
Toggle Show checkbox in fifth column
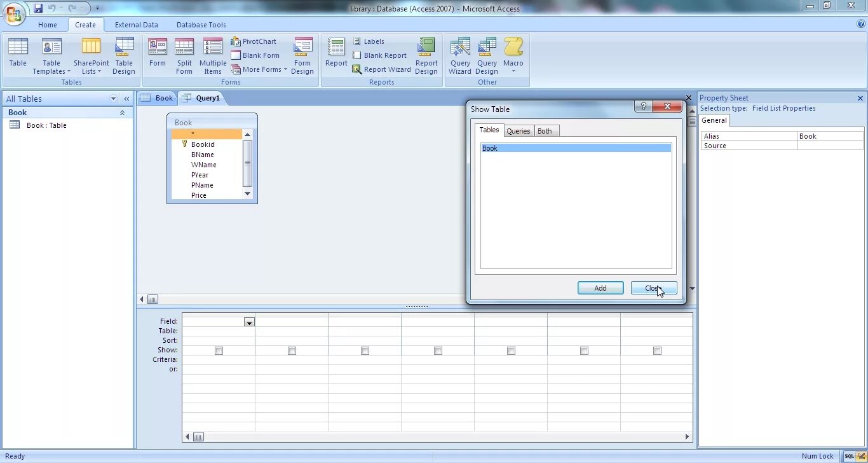(511, 350)
